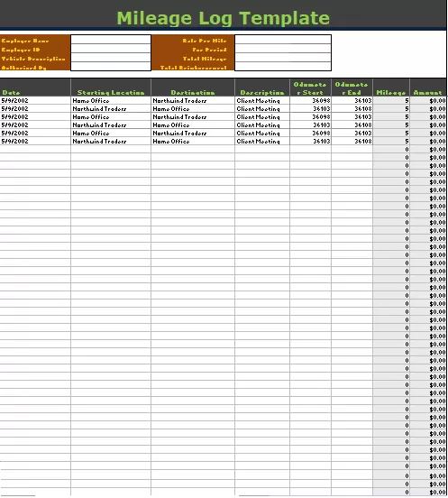Select the Employee Name label
Image resolution: width=448 pixels, height=498 pixels.
pos(25,41)
